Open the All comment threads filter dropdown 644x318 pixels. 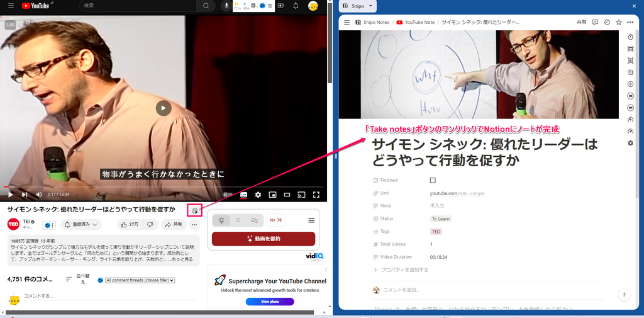click(x=140, y=280)
